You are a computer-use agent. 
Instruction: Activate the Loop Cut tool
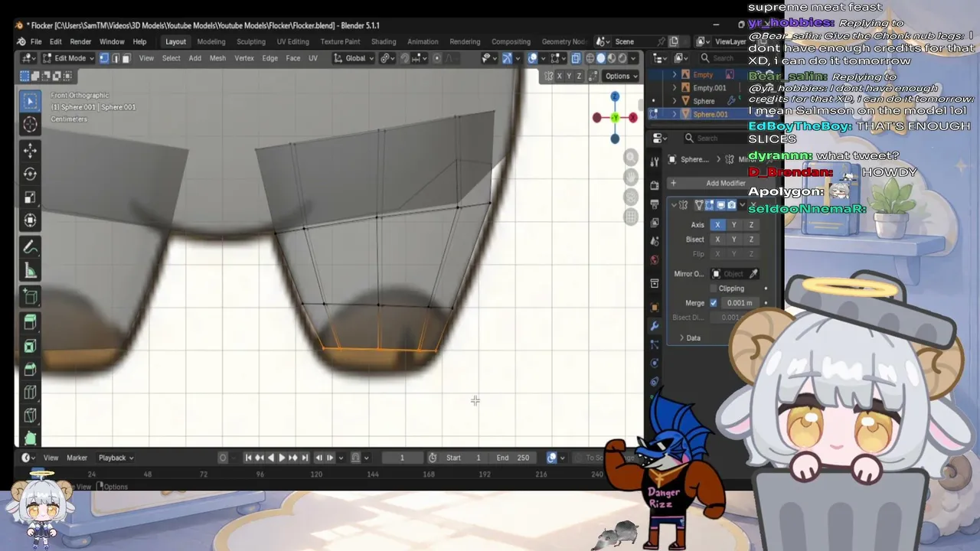30,393
